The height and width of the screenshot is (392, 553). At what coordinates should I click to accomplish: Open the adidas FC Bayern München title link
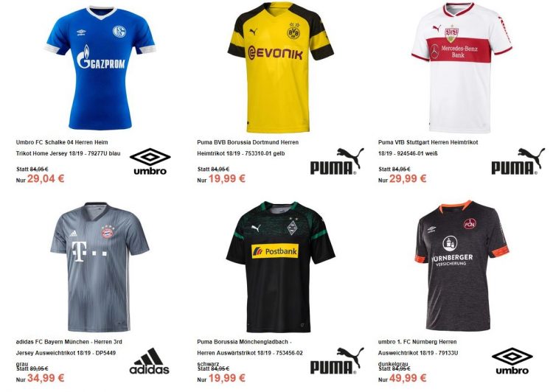tap(69, 352)
